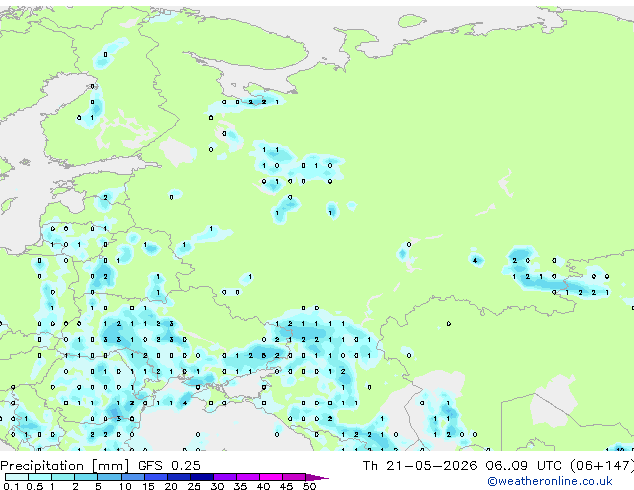Select the '06..09 UTC' time range text
The height and width of the screenshot is (490, 634).
524,466
